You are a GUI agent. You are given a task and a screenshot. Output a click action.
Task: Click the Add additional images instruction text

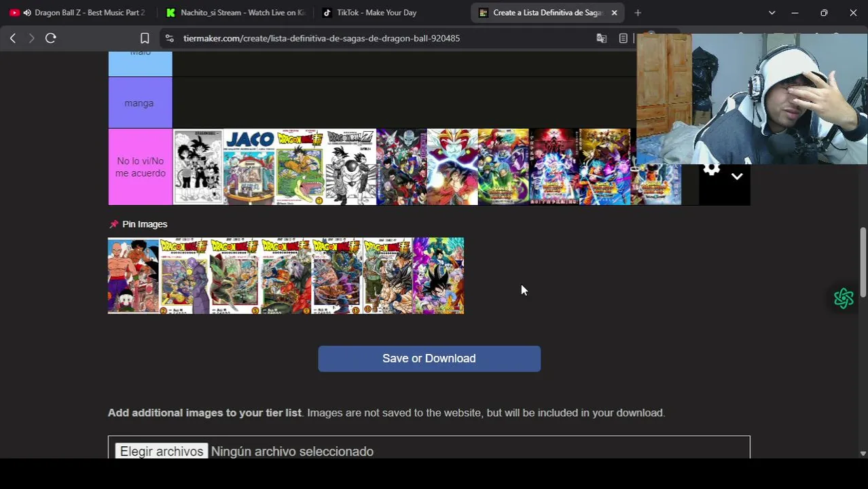pyautogui.click(x=386, y=413)
